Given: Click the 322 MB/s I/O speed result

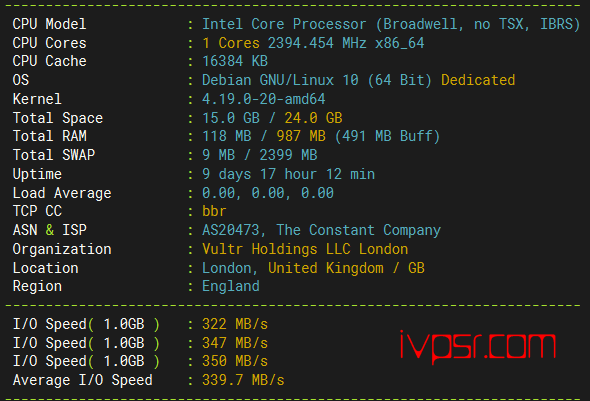Looking at the screenshot, I should click(x=235, y=324).
